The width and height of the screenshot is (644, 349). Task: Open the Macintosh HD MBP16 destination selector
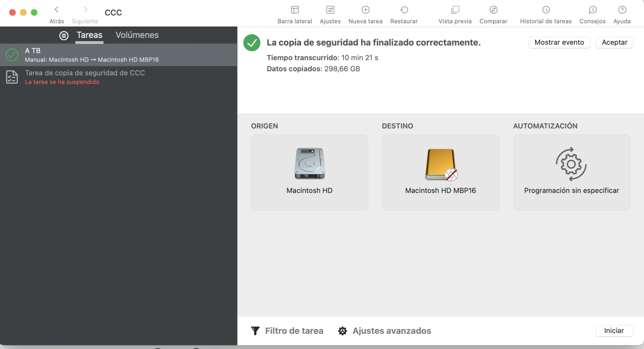tap(440, 172)
